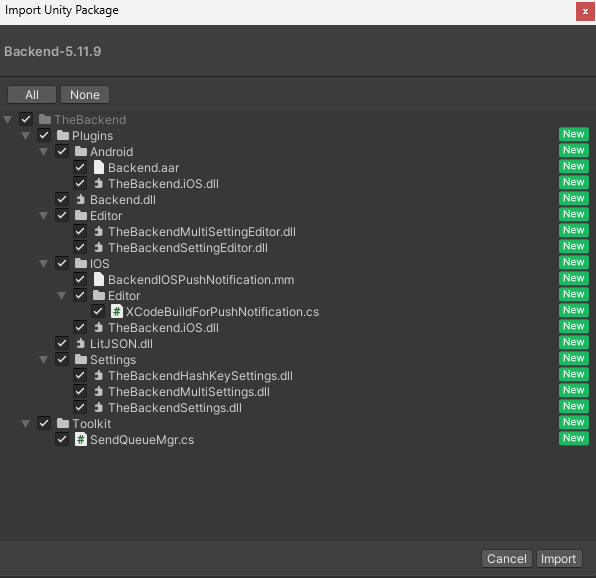Click the BackendIOSPushNotification.mm file icon
The height and width of the screenshot is (578, 596).
coord(98,279)
